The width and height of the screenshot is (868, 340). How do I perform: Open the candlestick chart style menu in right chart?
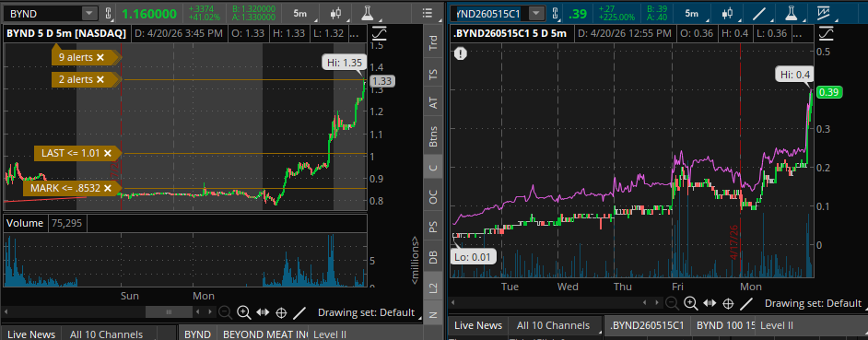click(x=727, y=13)
